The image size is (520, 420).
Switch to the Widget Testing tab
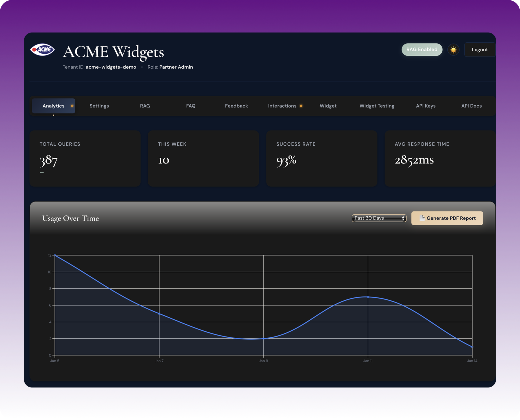click(376, 106)
